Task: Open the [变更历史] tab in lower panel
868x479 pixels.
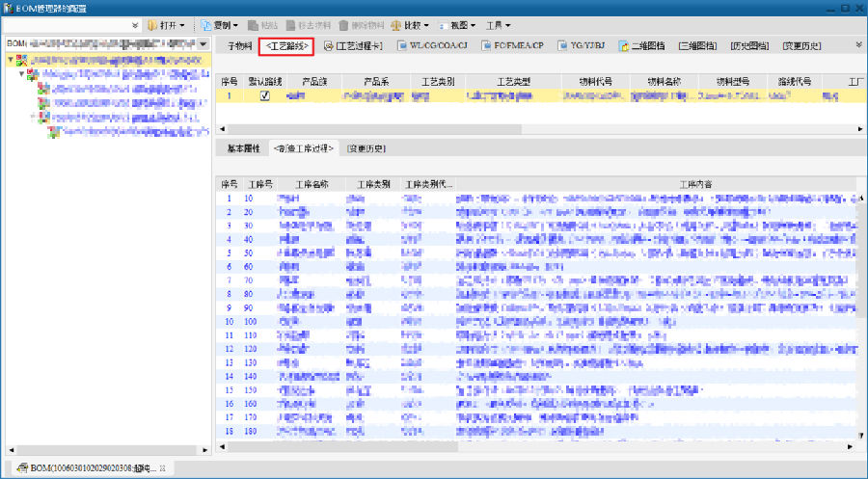Action: pyautogui.click(x=366, y=148)
